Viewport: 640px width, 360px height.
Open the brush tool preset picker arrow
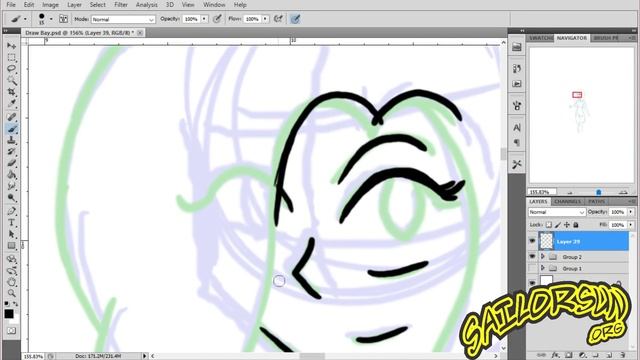pos(25,19)
